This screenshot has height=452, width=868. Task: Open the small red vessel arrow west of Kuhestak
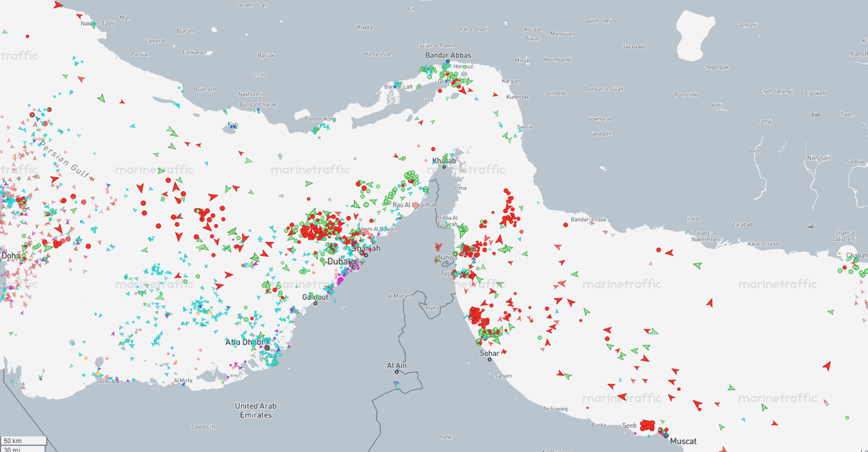click(x=495, y=95)
